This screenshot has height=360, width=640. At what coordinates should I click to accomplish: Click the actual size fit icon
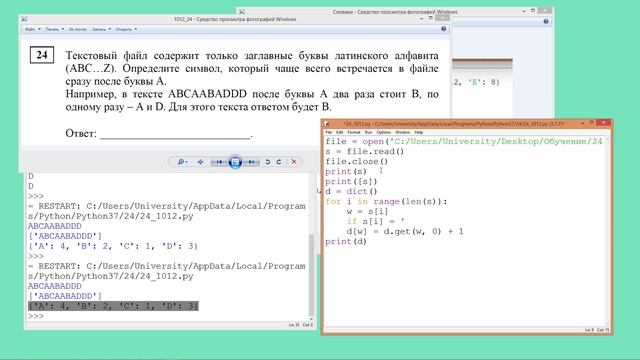(200, 162)
